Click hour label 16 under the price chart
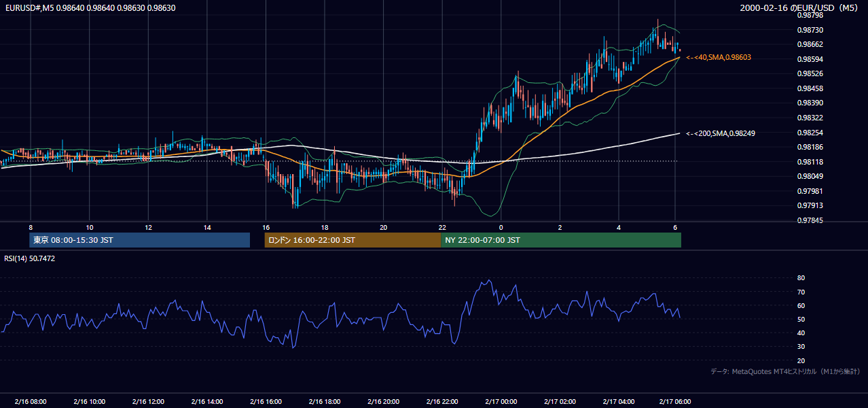 266,227
